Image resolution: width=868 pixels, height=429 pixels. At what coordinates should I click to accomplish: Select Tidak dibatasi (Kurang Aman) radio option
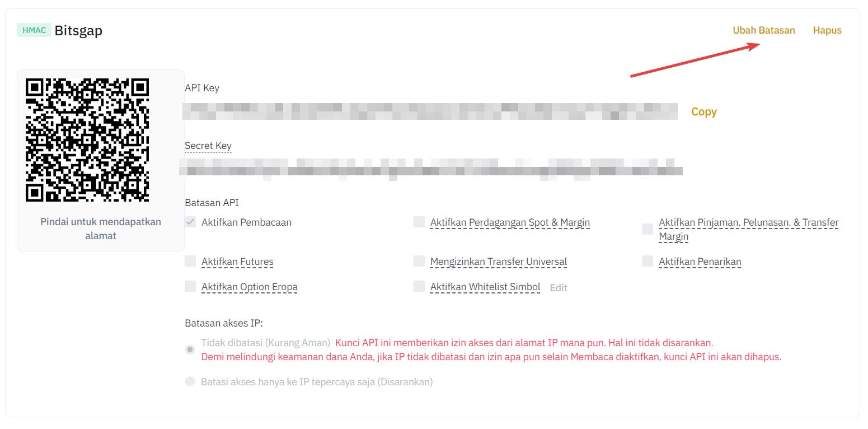point(190,349)
